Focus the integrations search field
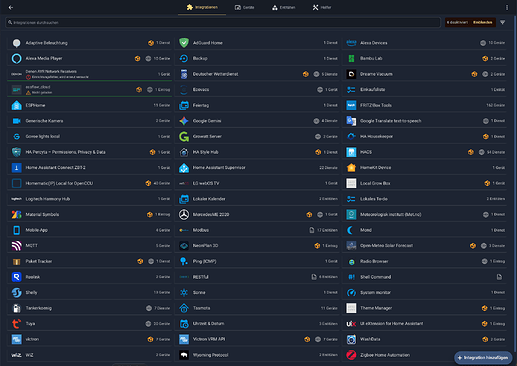This screenshot has width=517, height=366. (223, 22)
